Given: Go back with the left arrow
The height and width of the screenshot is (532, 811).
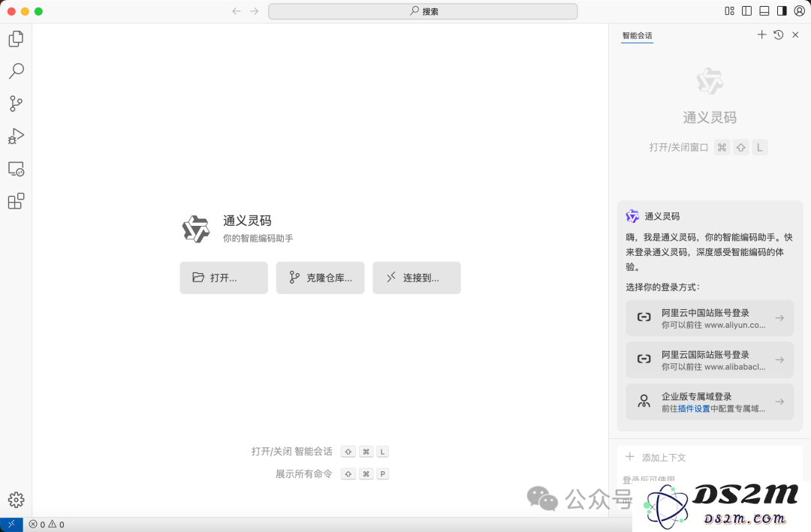Looking at the screenshot, I should click(237, 11).
